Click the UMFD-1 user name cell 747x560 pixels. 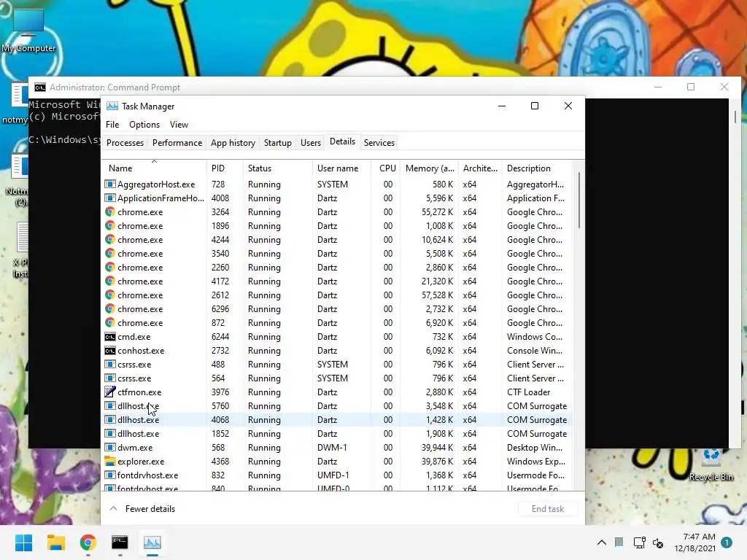[x=333, y=475]
